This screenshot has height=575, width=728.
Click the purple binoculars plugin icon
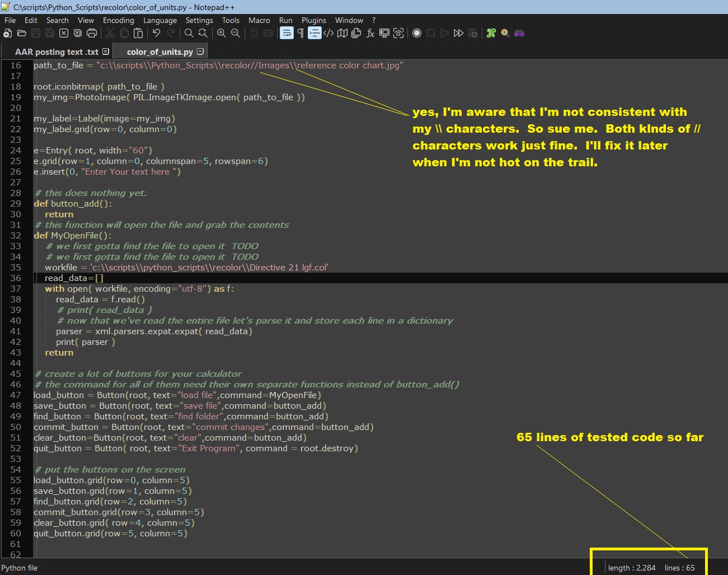[x=519, y=34]
